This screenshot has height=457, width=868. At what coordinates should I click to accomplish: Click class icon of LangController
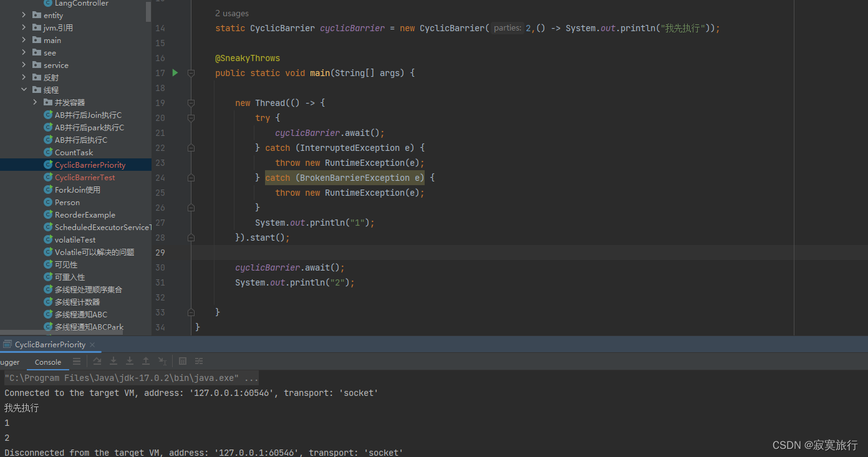[x=48, y=3]
